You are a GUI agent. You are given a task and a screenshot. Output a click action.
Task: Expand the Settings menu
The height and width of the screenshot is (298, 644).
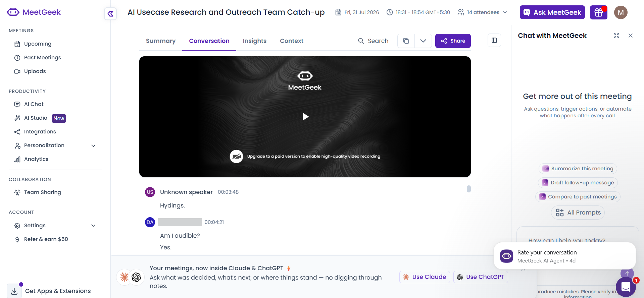point(55,226)
